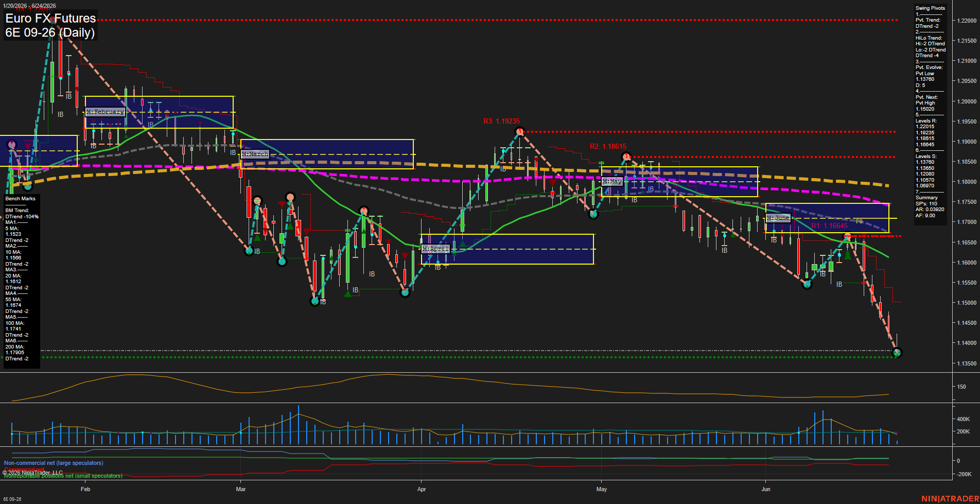Click the swing high pivot marker at R1
The height and width of the screenshot is (504, 980).
(848, 237)
